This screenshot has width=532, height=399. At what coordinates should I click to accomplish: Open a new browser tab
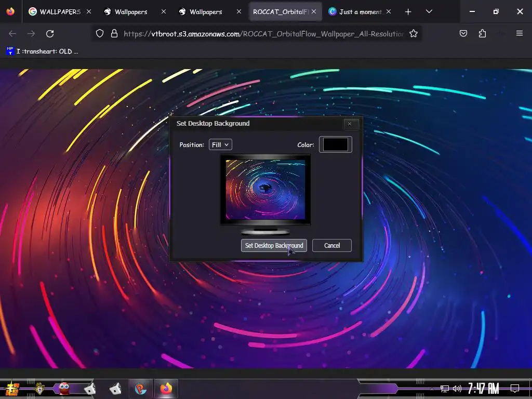[x=408, y=12]
